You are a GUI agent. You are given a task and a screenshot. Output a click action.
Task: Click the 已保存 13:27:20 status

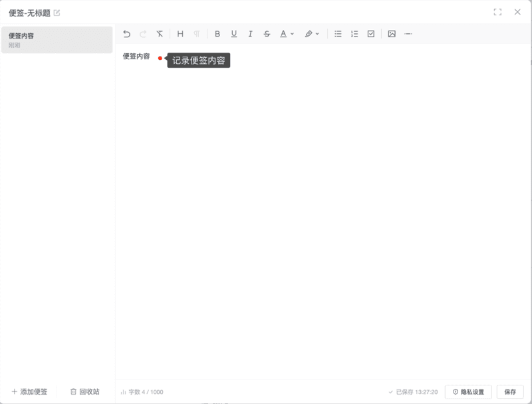tap(413, 392)
